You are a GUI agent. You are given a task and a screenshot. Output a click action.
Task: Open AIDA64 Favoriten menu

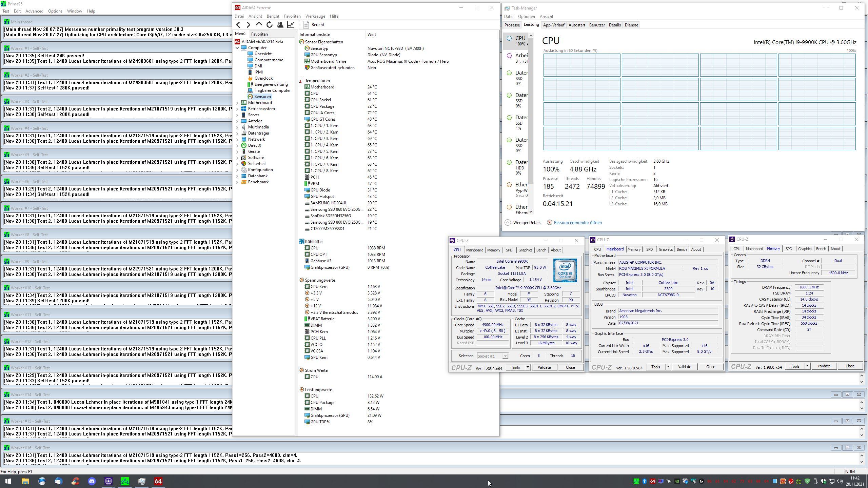click(x=292, y=16)
